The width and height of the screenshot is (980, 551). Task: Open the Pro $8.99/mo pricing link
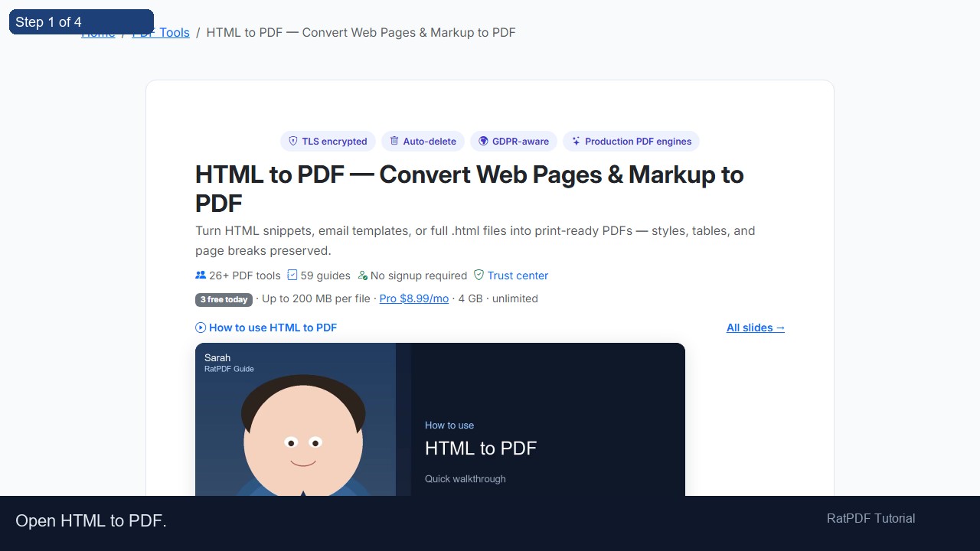414,298
